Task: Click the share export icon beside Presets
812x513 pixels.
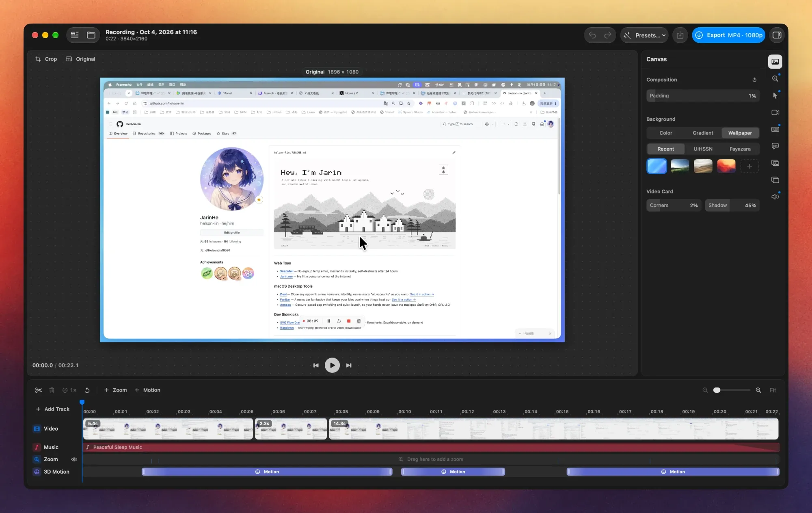Action: tap(680, 35)
